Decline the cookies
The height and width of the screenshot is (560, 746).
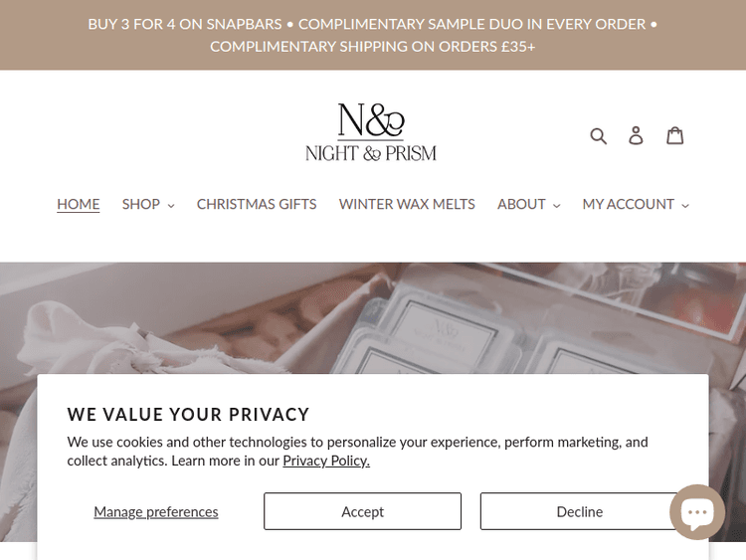tap(579, 511)
